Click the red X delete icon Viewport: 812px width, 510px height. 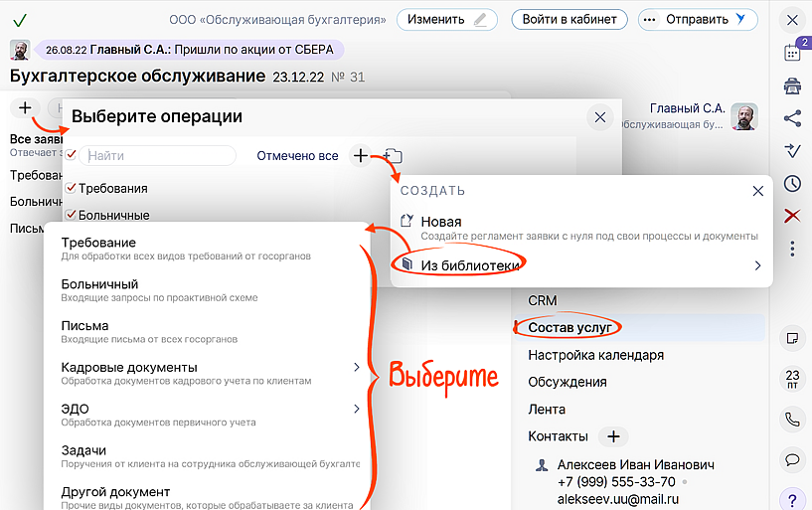coord(792,216)
